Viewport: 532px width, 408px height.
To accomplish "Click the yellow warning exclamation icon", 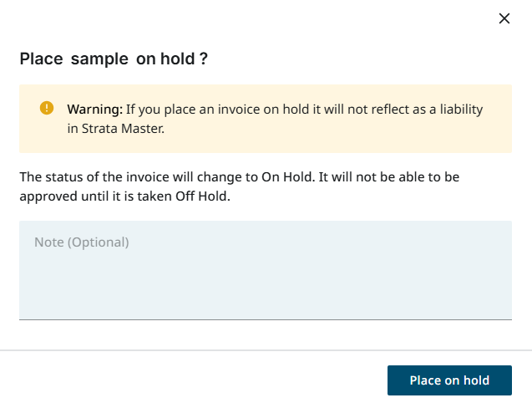I will click(47, 108).
